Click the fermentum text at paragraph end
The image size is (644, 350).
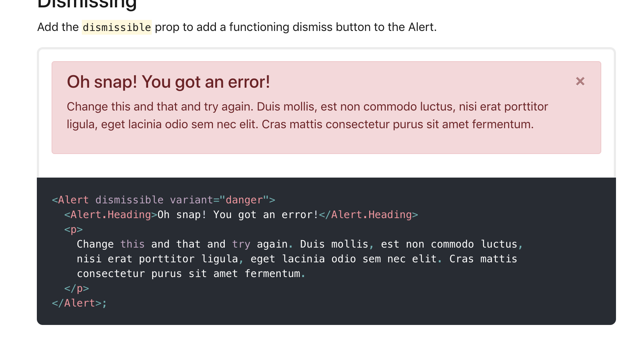[273, 273]
